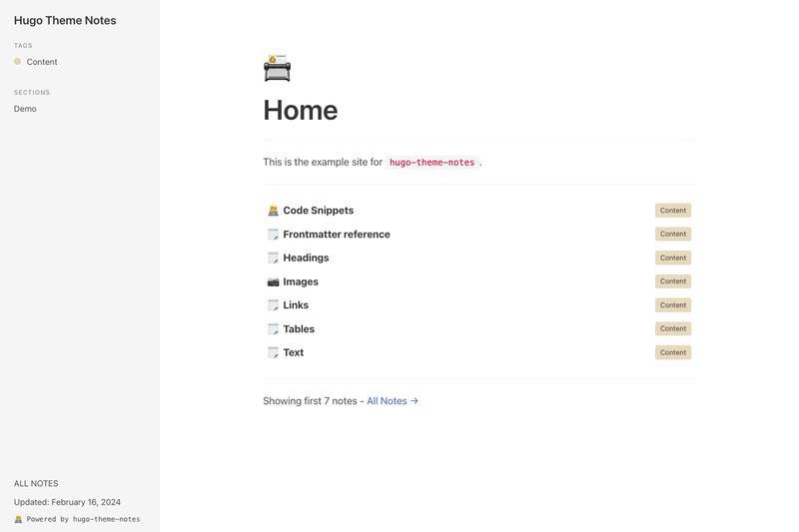Open the Code Snippets note
The height and width of the screenshot is (532, 799).
pos(319,211)
